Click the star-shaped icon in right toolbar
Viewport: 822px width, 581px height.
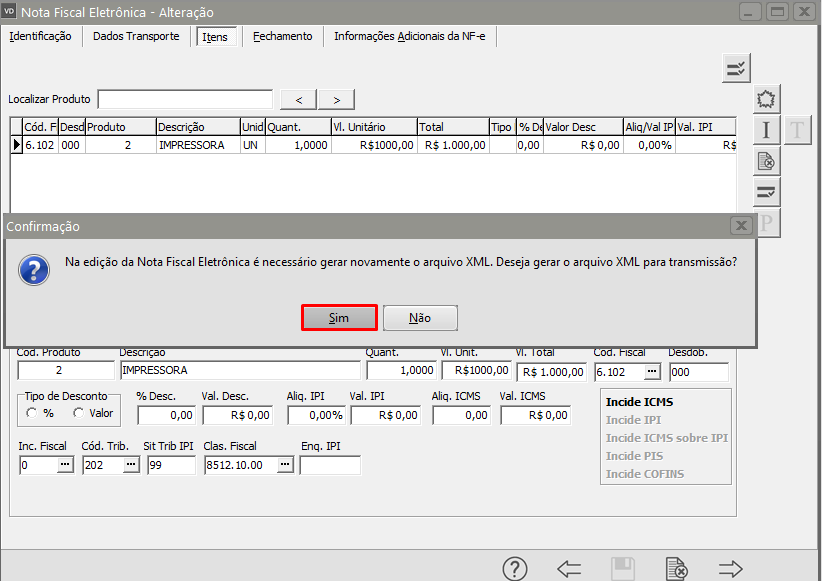coord(766,99)
